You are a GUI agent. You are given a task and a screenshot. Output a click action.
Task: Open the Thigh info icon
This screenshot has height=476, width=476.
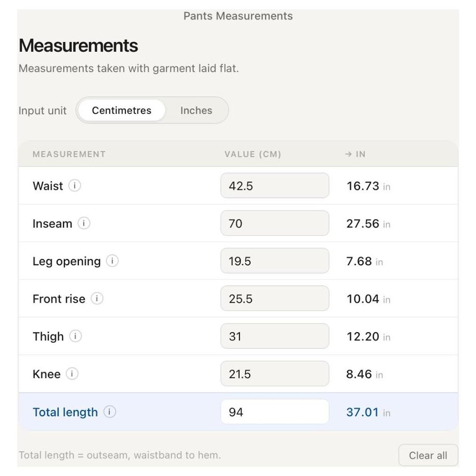point(76,336)
